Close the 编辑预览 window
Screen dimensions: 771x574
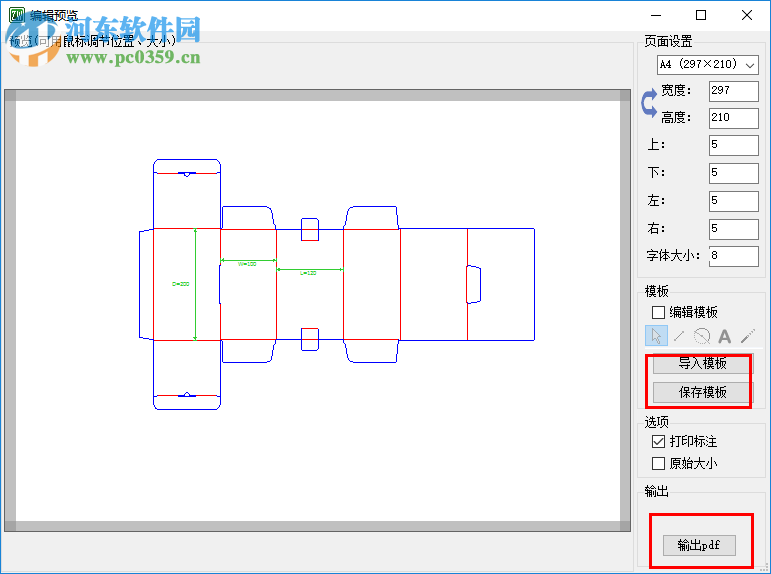click(747, 15)
